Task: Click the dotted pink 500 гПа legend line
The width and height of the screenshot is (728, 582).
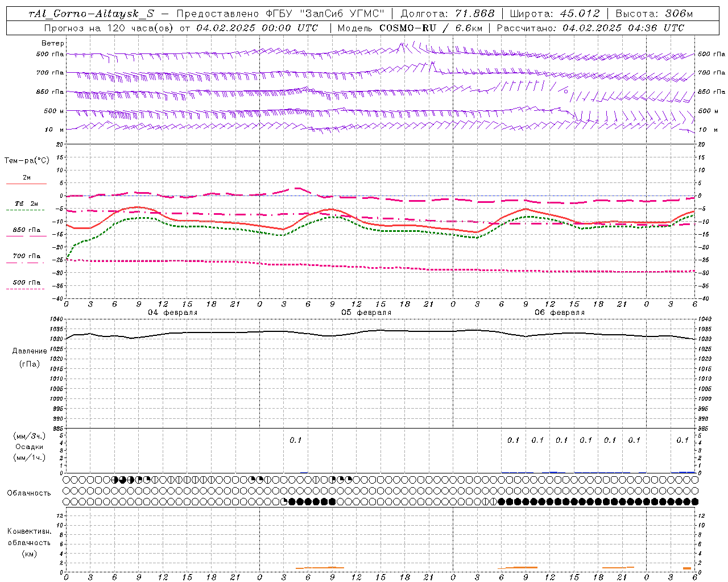Action: (x=25, y=289)
